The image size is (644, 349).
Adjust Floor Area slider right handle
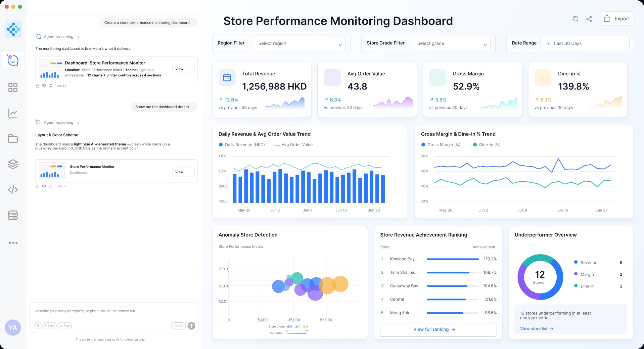tap(307, 333)
